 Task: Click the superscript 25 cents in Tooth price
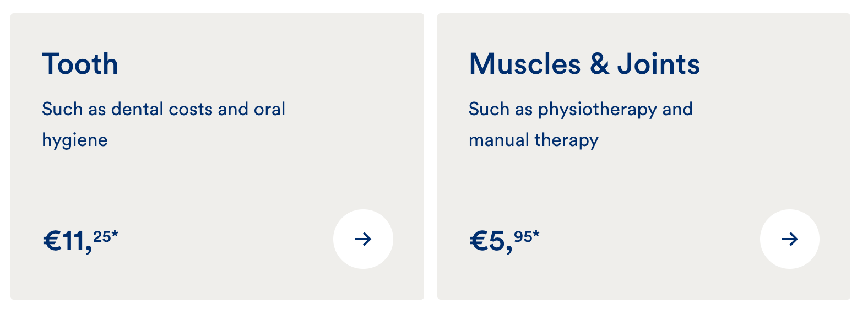pyautogui.click(x=102, y=237)
